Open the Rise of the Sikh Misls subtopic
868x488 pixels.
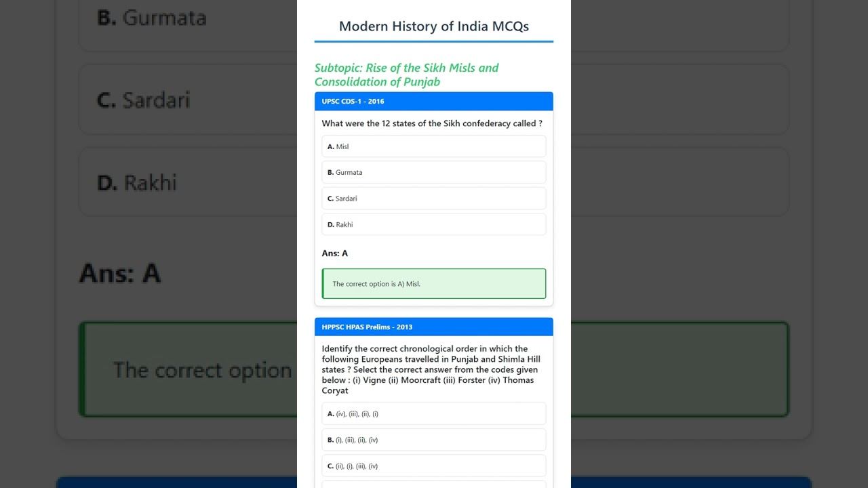[407, 75]
